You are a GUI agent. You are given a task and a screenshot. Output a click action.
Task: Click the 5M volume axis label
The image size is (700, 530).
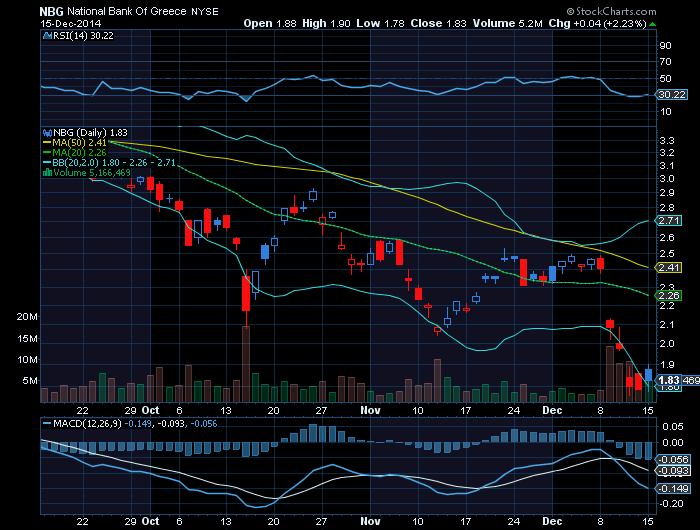tap(30, 381)
